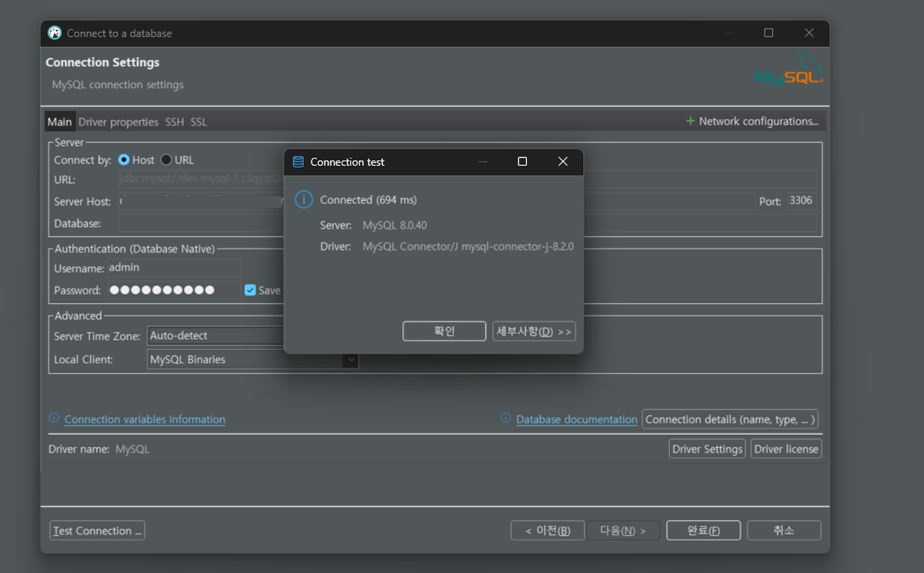Click the < 이전(B) back button
The image size is (924, 573).
click(x=547, y=531)
